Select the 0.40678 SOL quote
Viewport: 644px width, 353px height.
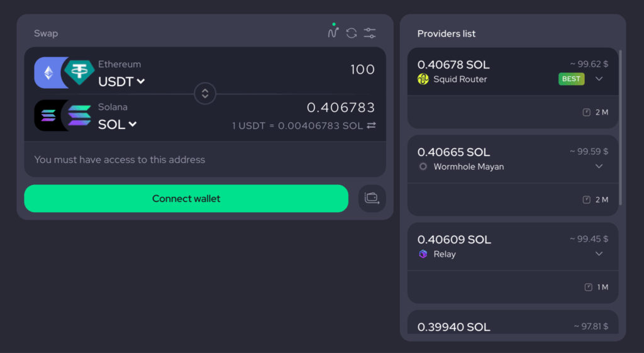click(453, 65)
